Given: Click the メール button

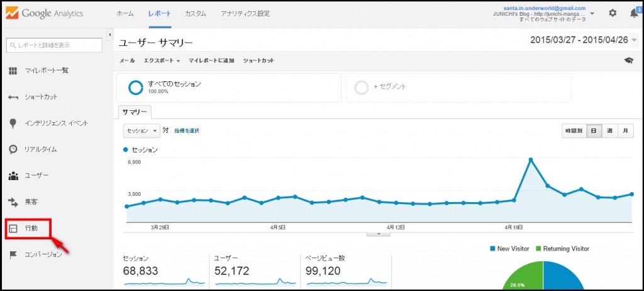Looking at the screenshot, I should tap(127, 60).
